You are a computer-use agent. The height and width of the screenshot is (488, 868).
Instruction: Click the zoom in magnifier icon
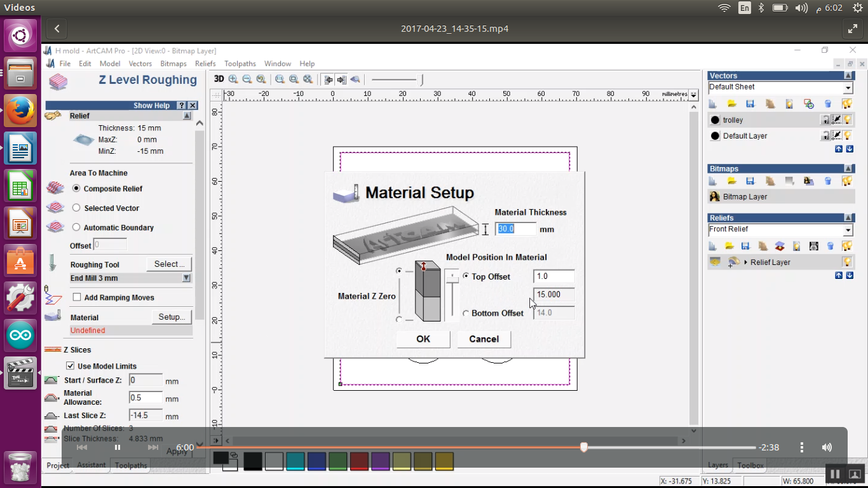(x=233, y=79)
